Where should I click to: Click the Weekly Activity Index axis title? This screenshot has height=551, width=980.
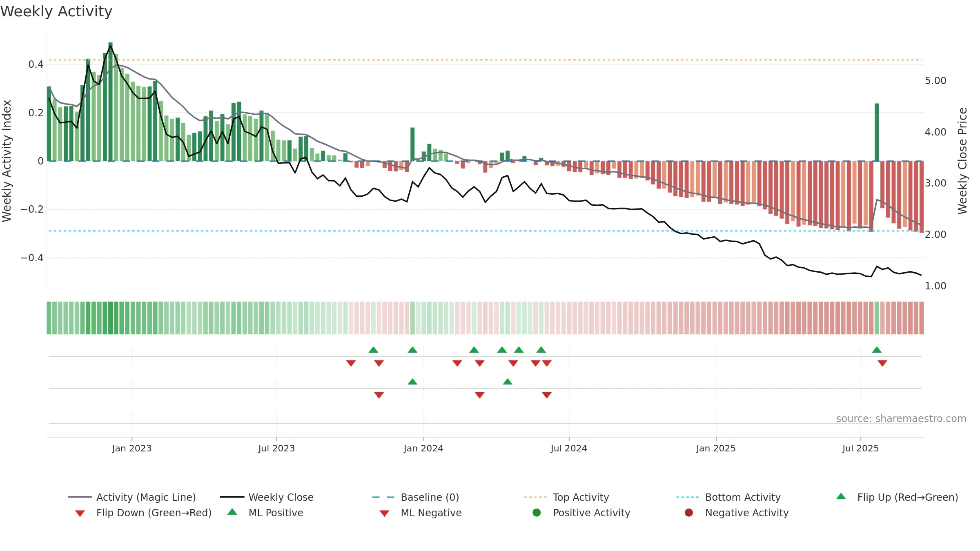7,161
